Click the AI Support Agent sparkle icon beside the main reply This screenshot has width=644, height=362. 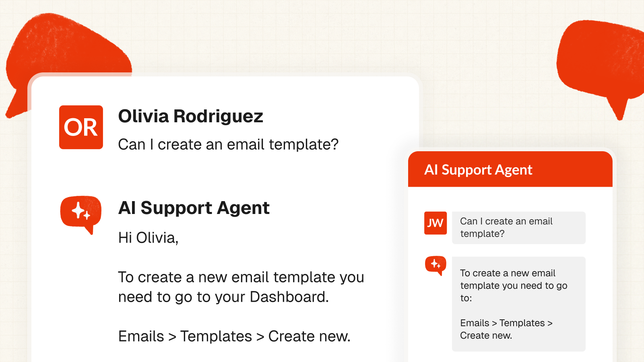(81, 212)
